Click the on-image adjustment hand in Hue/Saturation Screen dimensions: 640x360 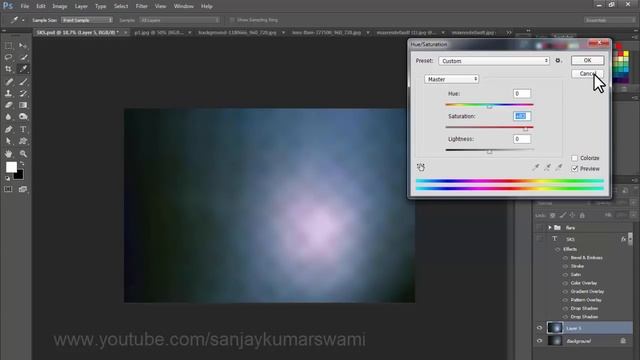pos(421,167)
